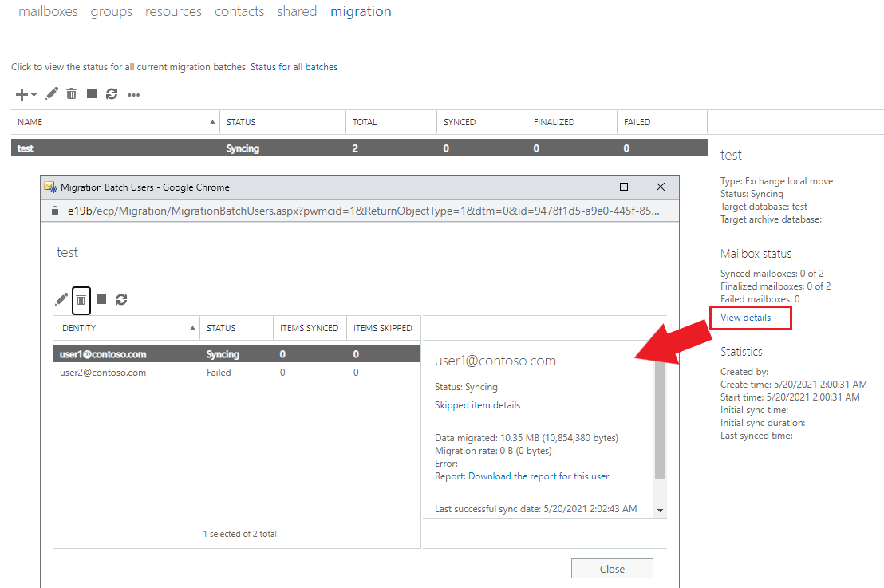Select the edit pencil icon on the migration toolbar
The image size is (884, 588).
click(x=51, y=93)
